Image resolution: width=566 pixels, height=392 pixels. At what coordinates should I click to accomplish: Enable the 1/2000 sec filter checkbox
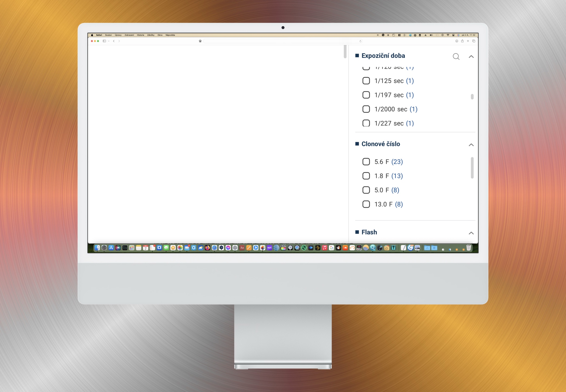[366, 109]
